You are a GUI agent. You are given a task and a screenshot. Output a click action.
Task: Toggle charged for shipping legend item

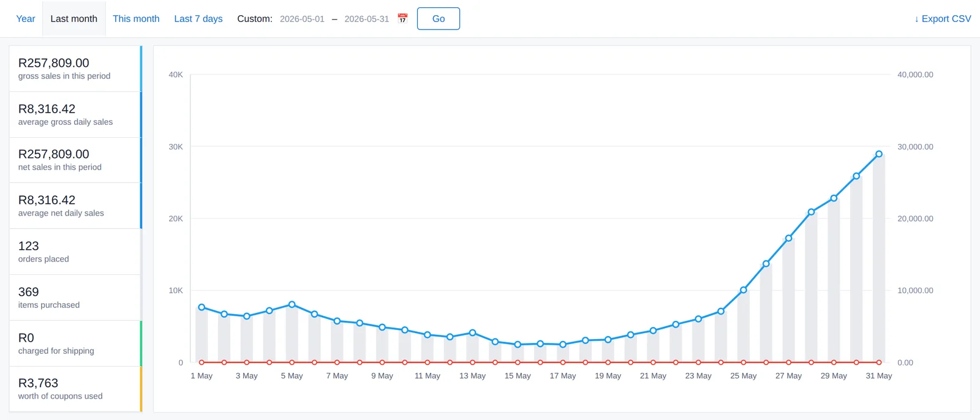coord(75,343)
